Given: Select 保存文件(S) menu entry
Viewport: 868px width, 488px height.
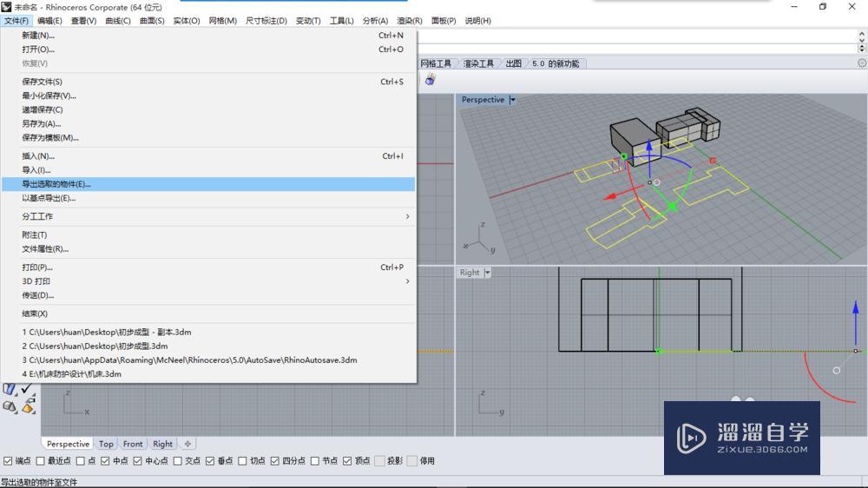Looking at the screenshot, I should click(208, 82).
